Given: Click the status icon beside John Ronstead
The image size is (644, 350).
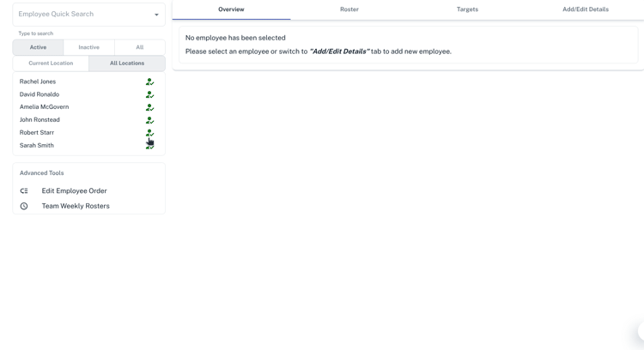Looking at the screenshot, I should click(x=149, y=120).
